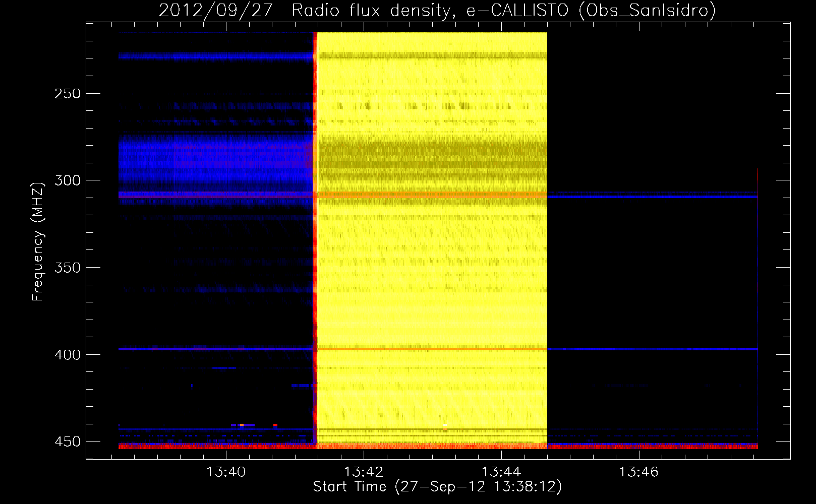Viewport: 816px width, 504px height.
Task: Click the "Start Time (27-Sep-12 13:38:12)" label
Action: [x=437, y=487]
